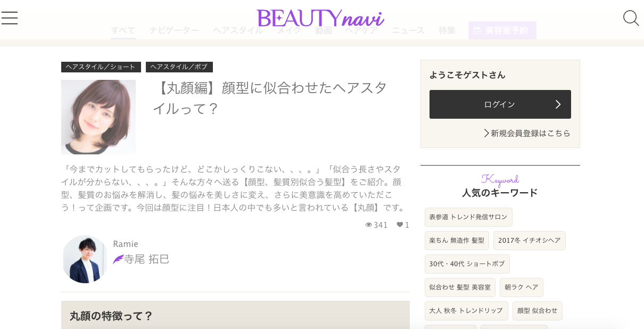The width and height of the screenshot is (644, 329).
Task: Open the ニュース tab
Action: coord(408,30)
